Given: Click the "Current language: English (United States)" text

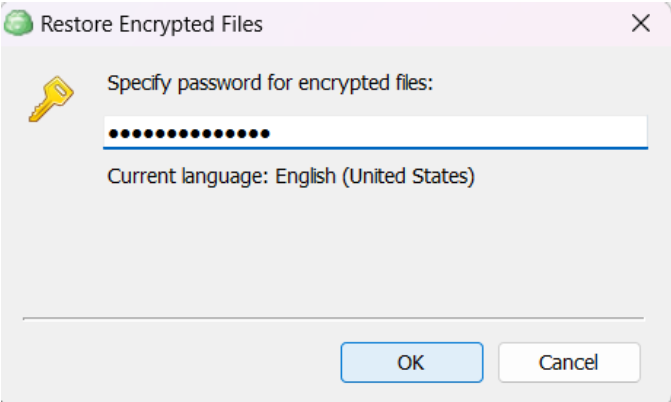Looking at the screenshot, I should 291,177.
